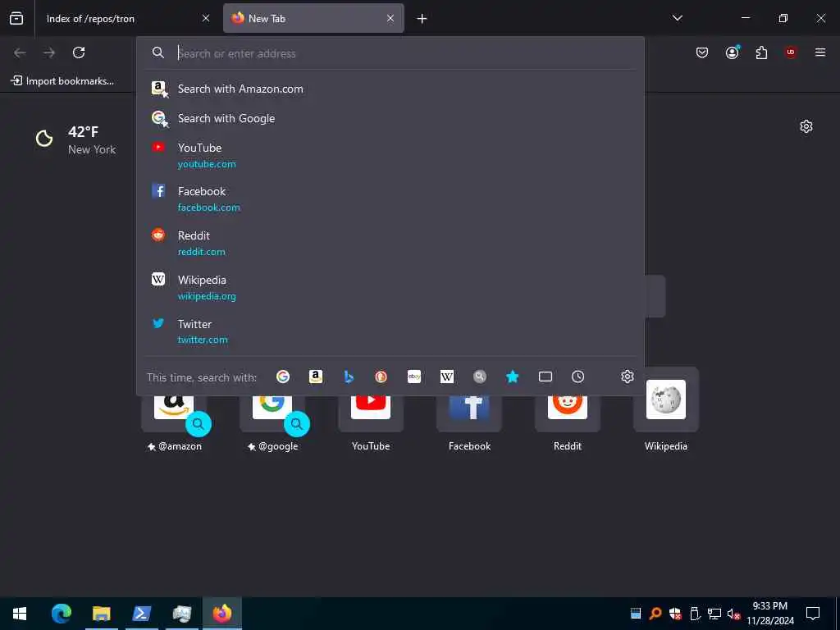Click the Firefox taskbar icon
This screenshot has height=630, width=840.
[221, 614]
